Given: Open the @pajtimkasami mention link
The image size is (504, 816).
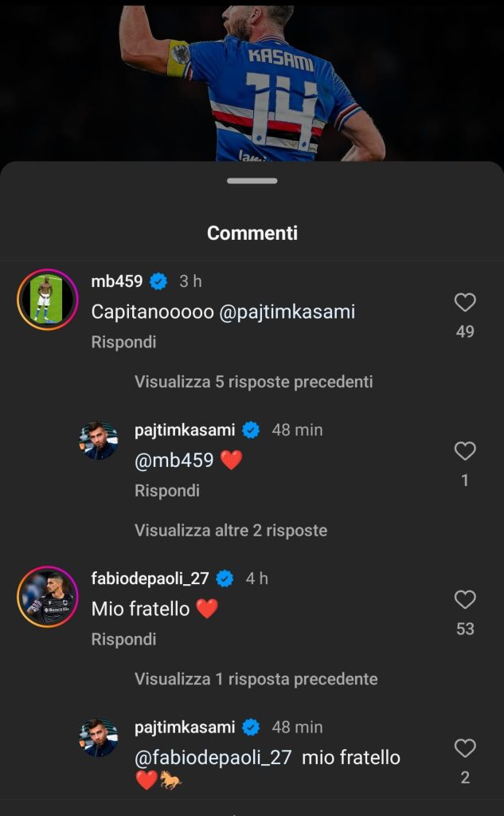Looking at the screenshot, I should point(287,312).
